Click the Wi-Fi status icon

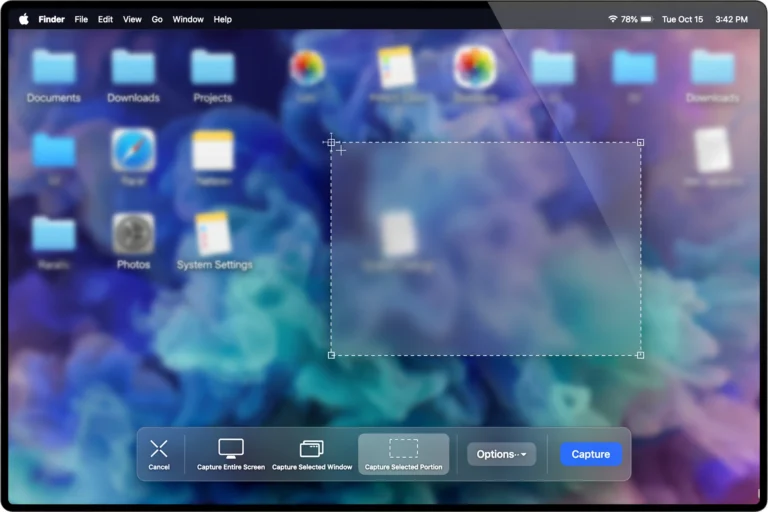pos(612,19)
